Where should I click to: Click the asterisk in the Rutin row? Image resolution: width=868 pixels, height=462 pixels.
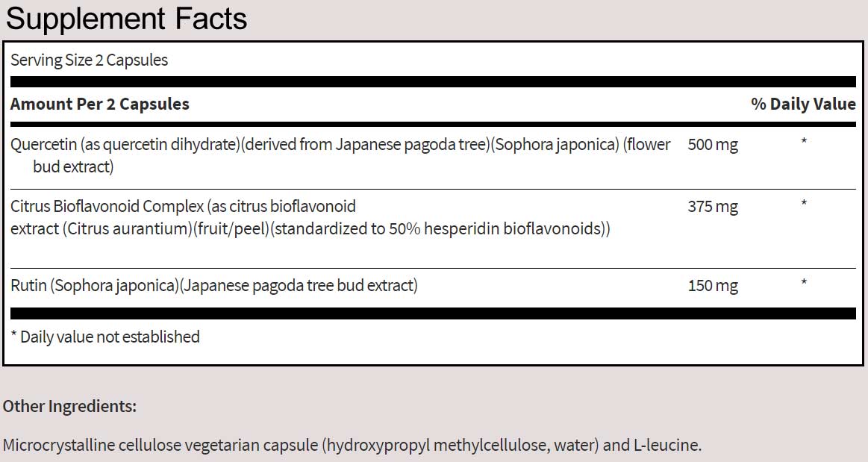[x=804, y=283]
